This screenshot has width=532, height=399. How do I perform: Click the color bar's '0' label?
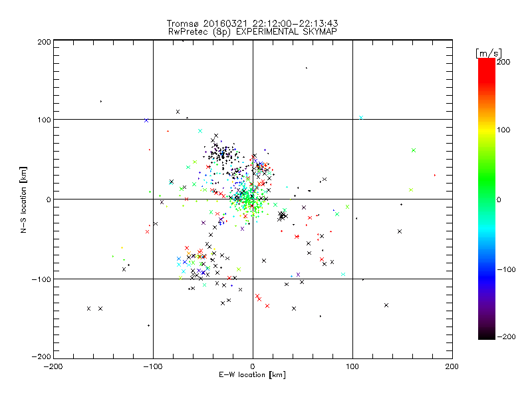click(x=499, y=200)
